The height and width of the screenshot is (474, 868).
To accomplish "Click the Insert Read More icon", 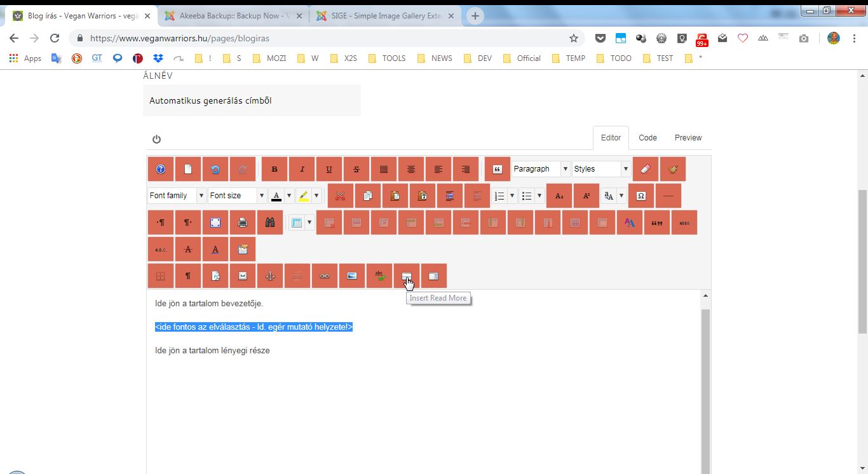I will point(407,276).
